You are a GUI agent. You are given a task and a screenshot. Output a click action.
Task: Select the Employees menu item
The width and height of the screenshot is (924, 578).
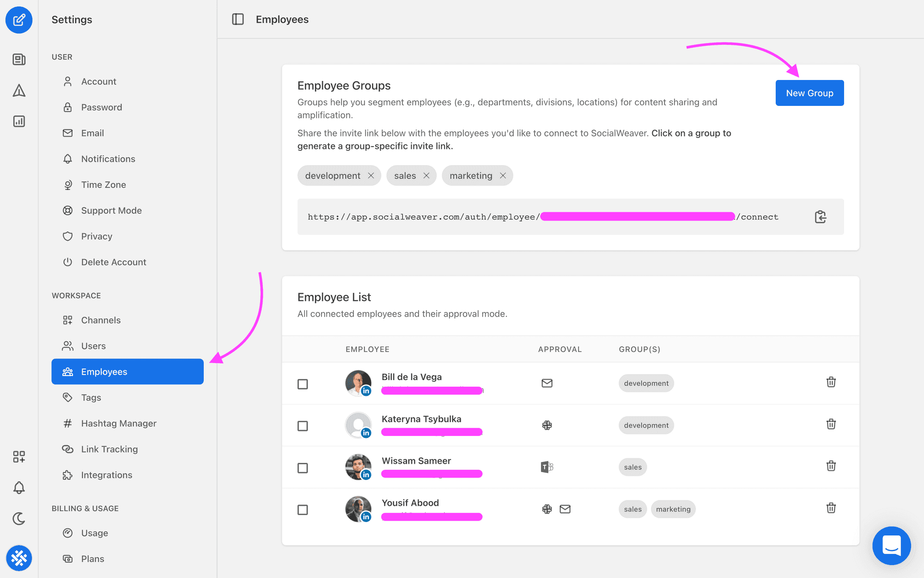pos(128,372)
